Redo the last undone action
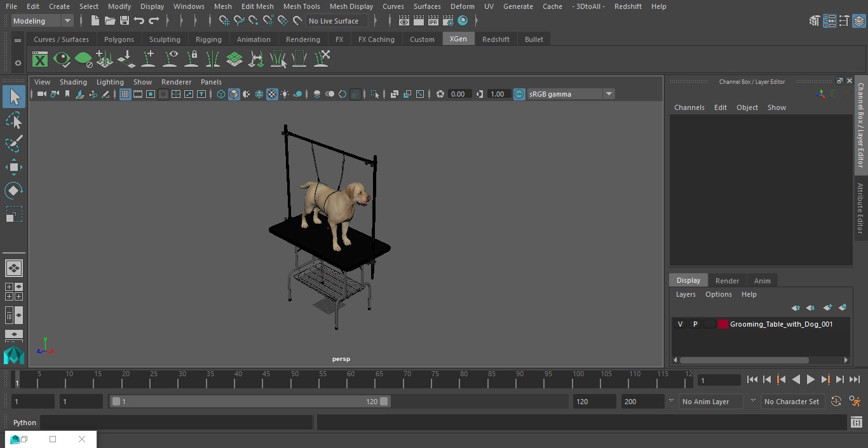The width and height of the screenshot is (868, 448). [x=154, y=21]
